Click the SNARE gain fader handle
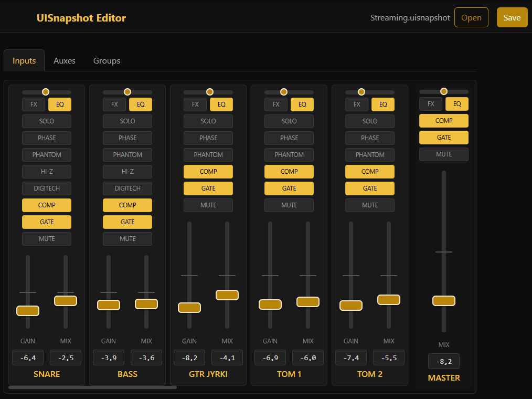 pyautogui.click(x=28, y=311)
